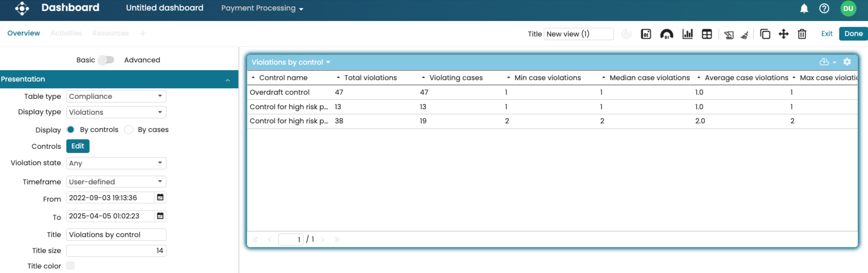The width and height of the screenshot is (868, 273).
Task: Open widget settings gear in Violations panel
Action: click(x=847, y=62)
